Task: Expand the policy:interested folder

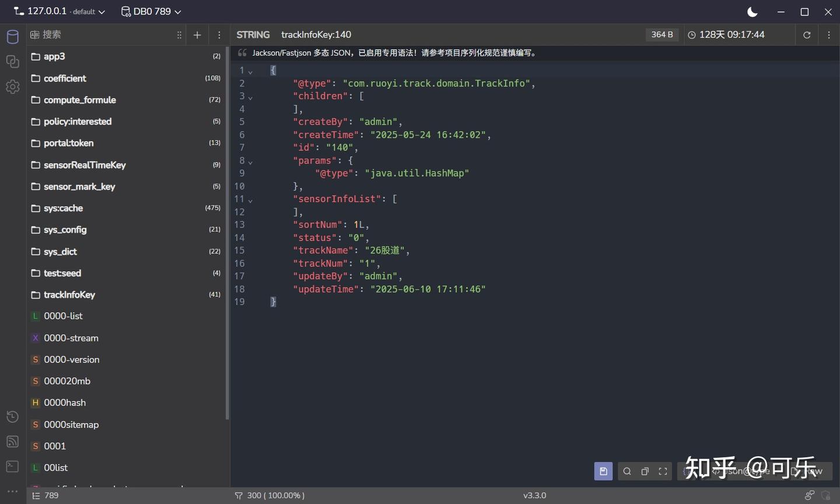Action: click(126, 121)
